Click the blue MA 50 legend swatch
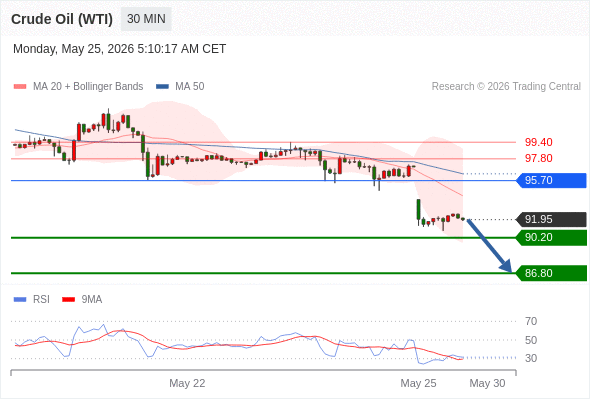590x400 pixels. [162, 87]
